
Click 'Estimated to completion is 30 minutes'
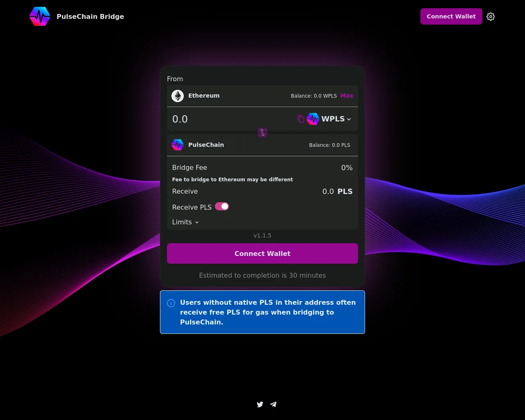[262, 275]
